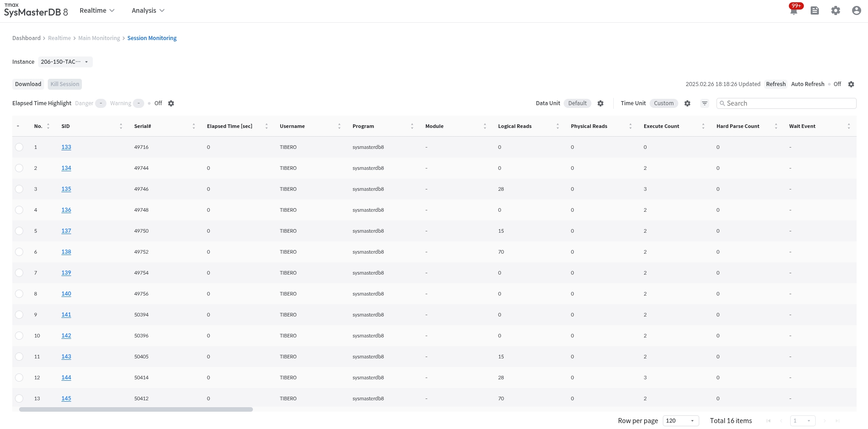Open Elapsed Time Highlight settings gear
This screenshot has height=429, width=868.
[x=171, y=103]
